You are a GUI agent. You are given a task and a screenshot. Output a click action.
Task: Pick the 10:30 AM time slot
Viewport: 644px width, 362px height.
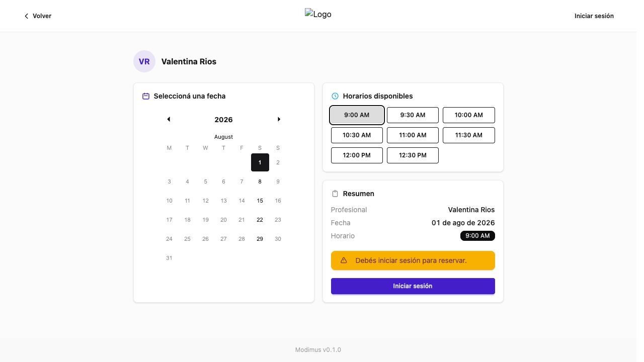(x=357, y=135)
